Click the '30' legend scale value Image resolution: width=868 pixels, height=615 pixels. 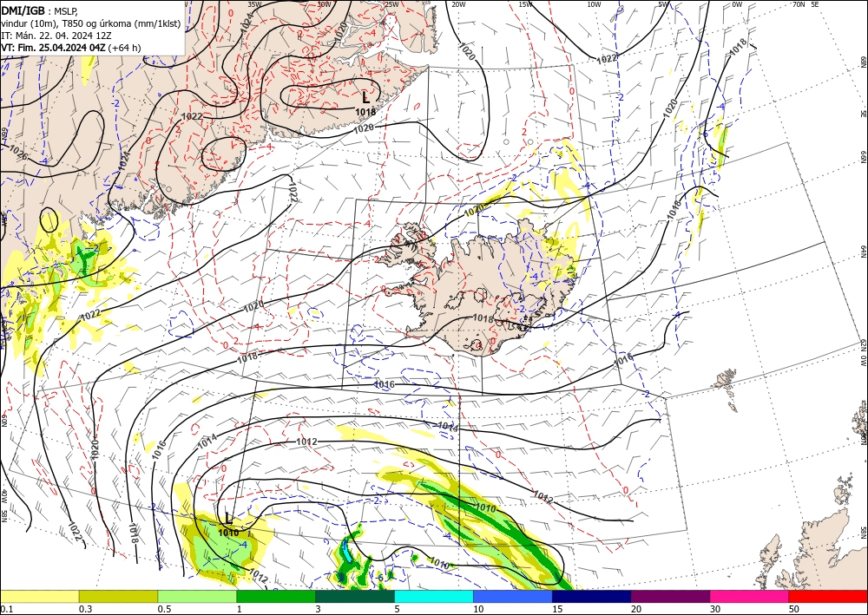point(714,609)
